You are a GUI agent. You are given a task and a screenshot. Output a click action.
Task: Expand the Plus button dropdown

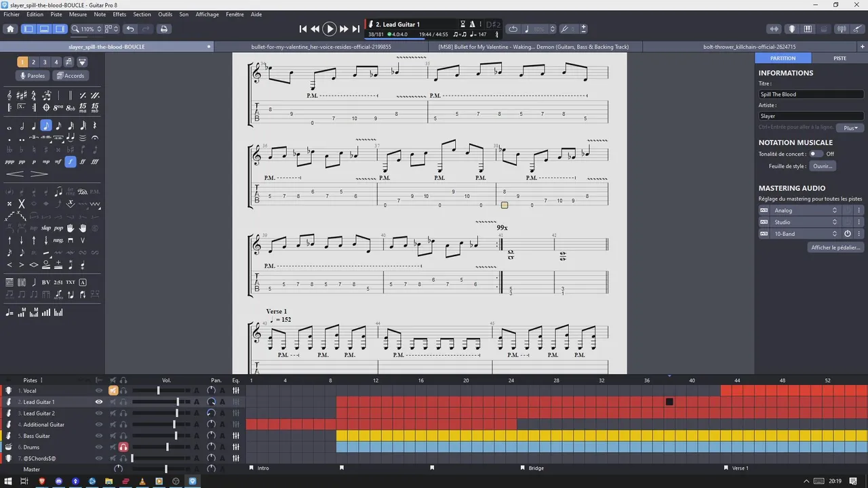coord(850,128)
